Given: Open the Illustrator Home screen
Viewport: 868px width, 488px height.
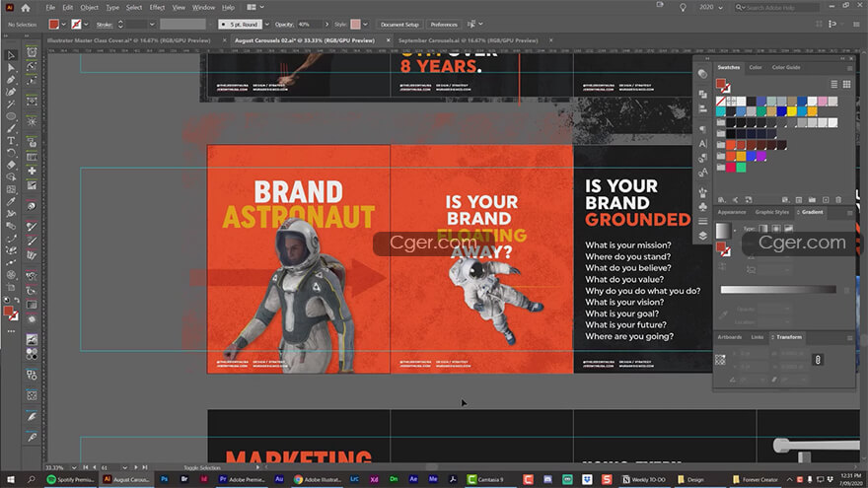Looking at the screenshot, I should click(26, 8).
